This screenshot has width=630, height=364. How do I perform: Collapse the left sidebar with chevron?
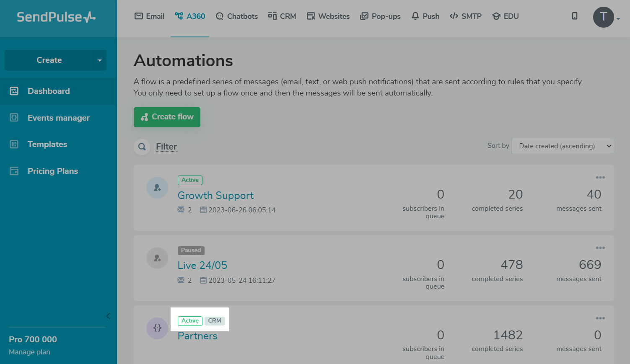pyautogui.click(x=108, y=316)
